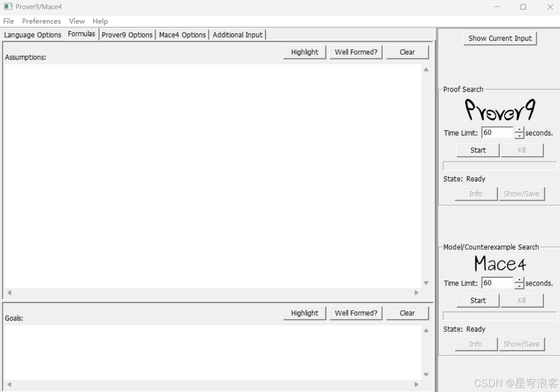The height and width of the screenshot is (392, 560).
Task: Open the View menu
Action: click(x=77, y=21)
